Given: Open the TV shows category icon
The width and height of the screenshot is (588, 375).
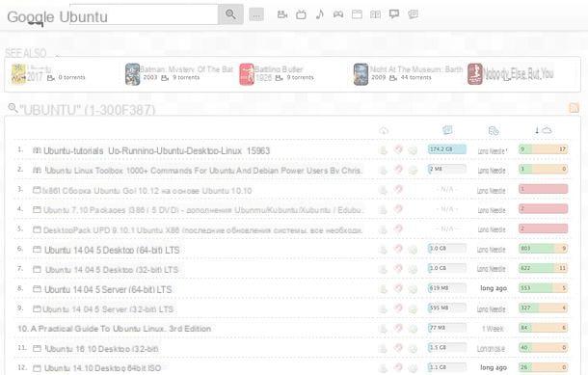Looking at the screenshot, I should click(301, 14).
